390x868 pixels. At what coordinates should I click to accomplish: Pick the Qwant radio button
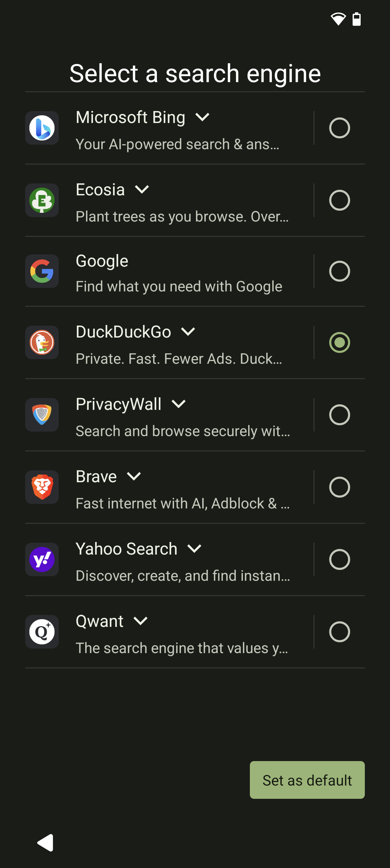point(339,632)
